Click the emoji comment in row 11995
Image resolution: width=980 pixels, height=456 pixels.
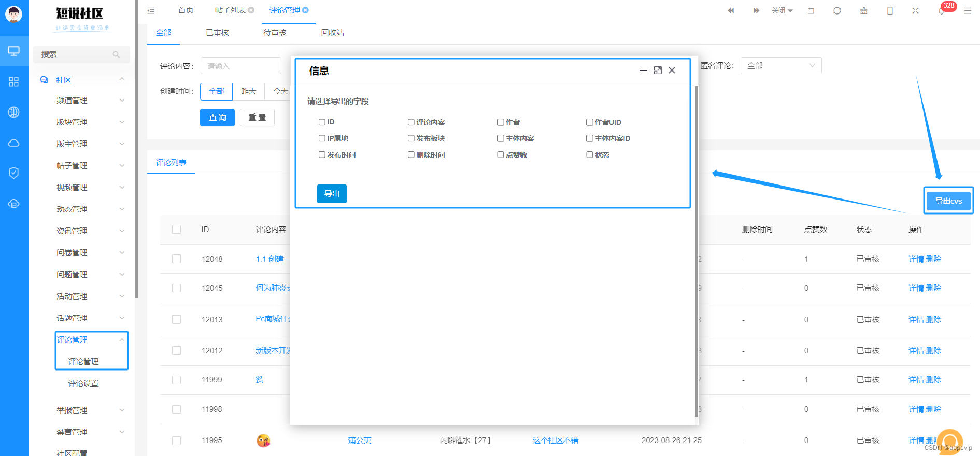click(263, 440)
